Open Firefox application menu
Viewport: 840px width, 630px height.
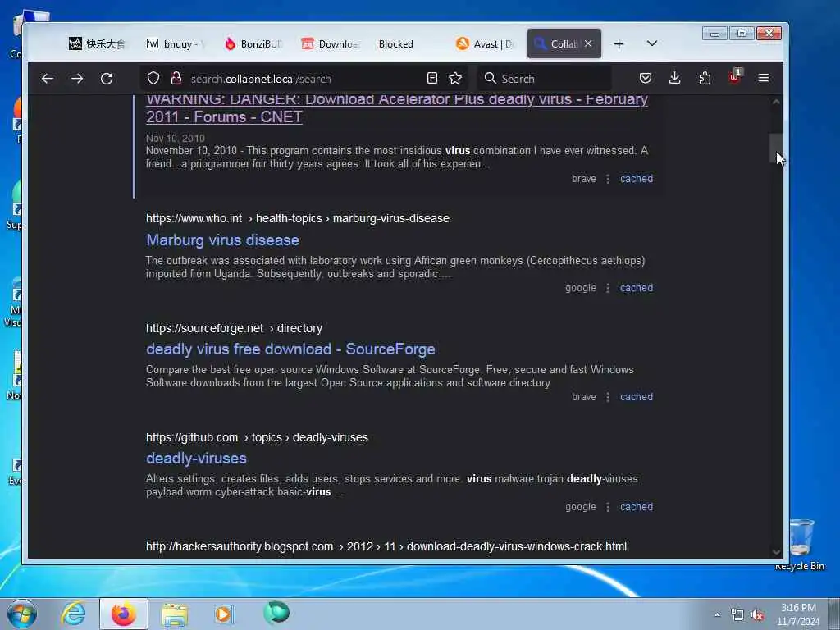tap(764, 78)
